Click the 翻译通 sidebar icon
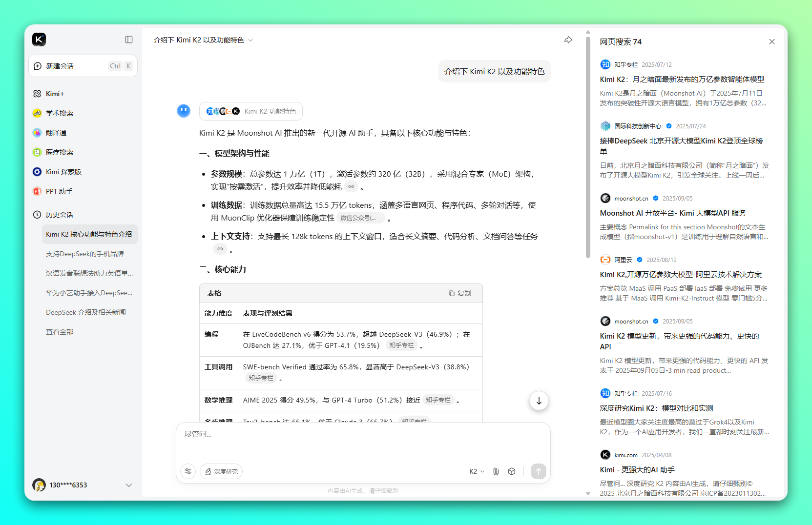The height and width of the screenshot is (525, 812). pyautogui.click(x=37, y=133)
